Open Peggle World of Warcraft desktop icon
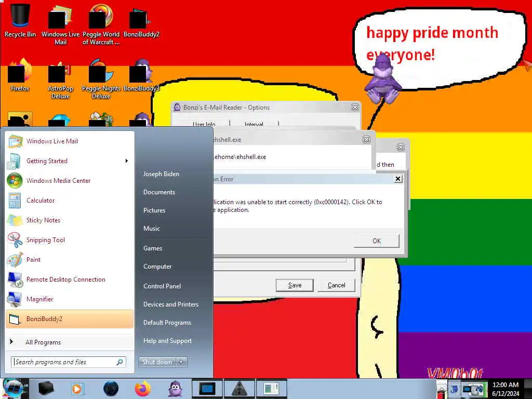 101,24
